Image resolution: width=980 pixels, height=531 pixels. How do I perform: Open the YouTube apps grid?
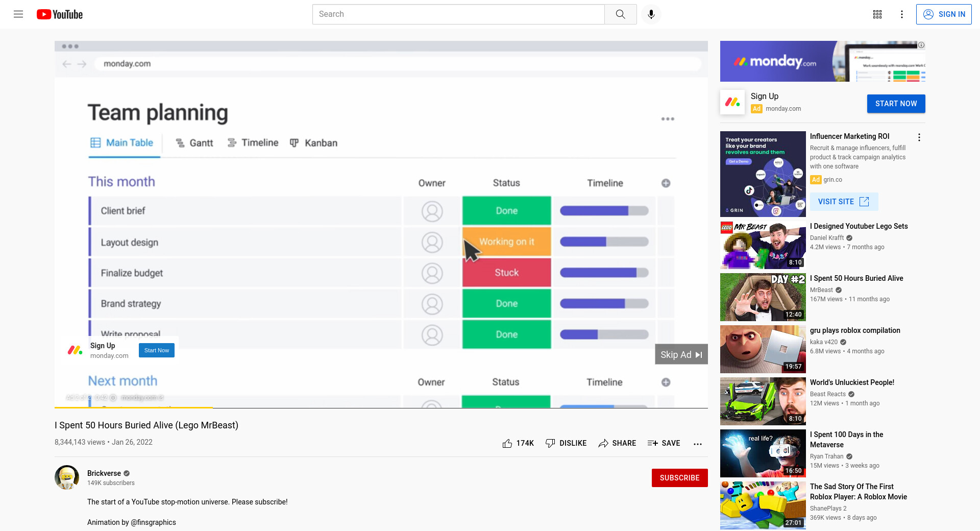coord(877,14)
